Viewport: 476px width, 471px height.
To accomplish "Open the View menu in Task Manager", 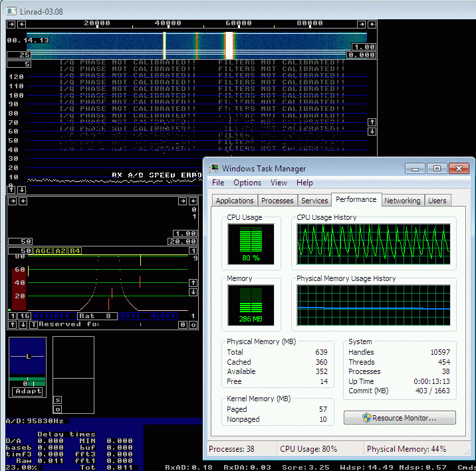I will tap(279, 183).
